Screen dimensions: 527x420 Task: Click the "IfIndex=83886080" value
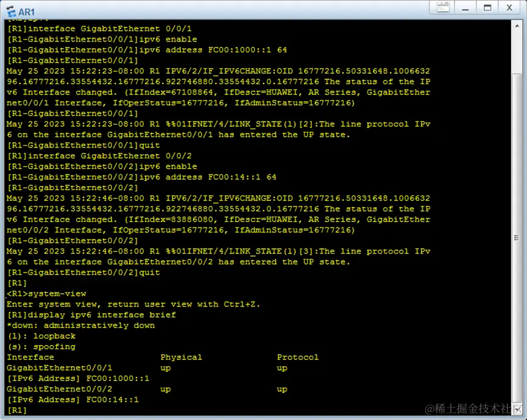pos(171,219)
